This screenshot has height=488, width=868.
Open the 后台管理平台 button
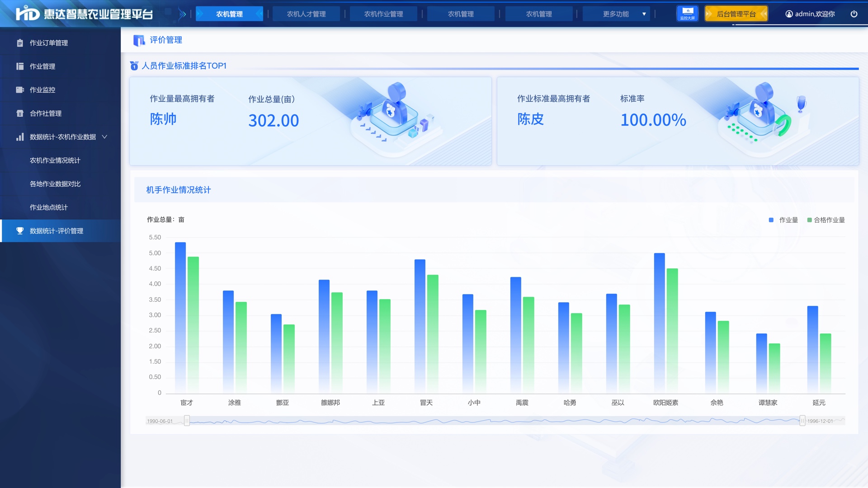click(736, 14)
